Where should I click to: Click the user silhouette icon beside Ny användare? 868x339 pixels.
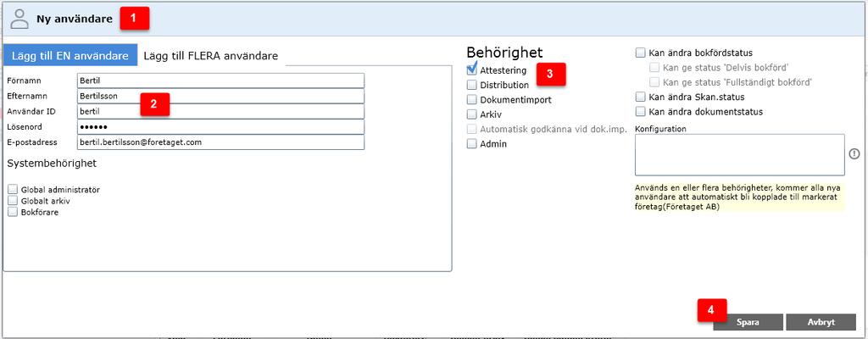pyautogui.click(x=19, y=19)
